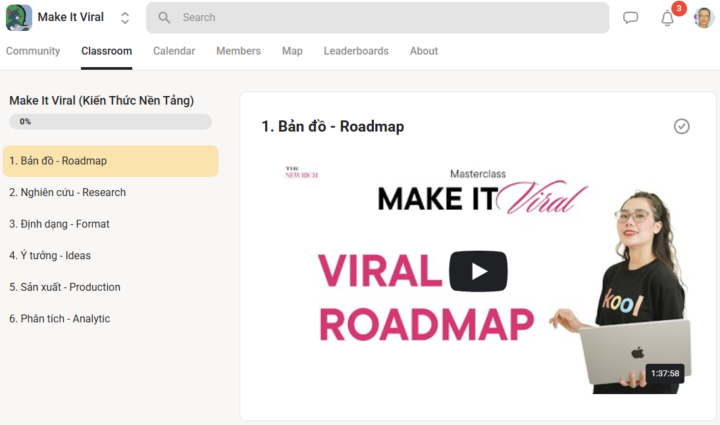Select lesson 1. Bản đồ - Roadmap in sidebar
Image resolution: width=720 pixels, height=425 pixels.
click(111, 161)
